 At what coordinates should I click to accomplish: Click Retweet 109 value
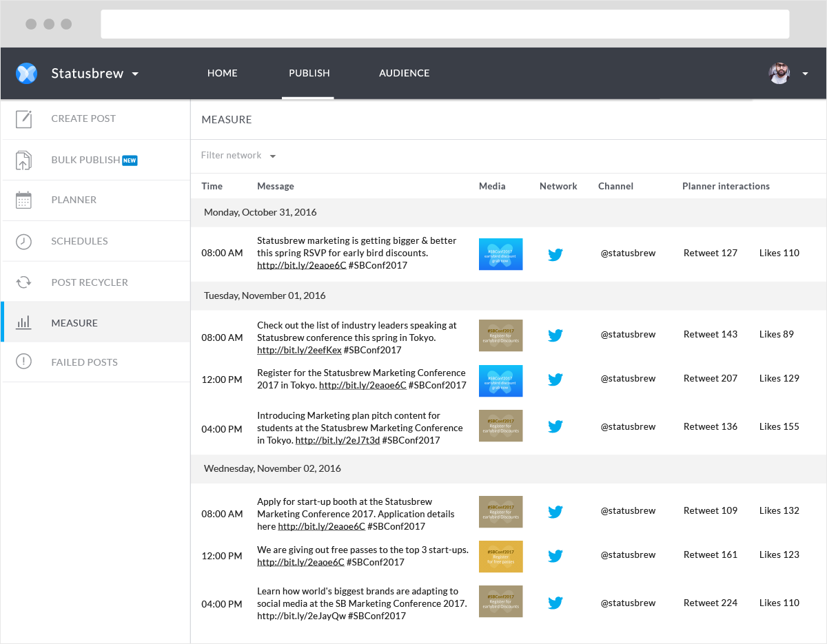tap(711, 510)
